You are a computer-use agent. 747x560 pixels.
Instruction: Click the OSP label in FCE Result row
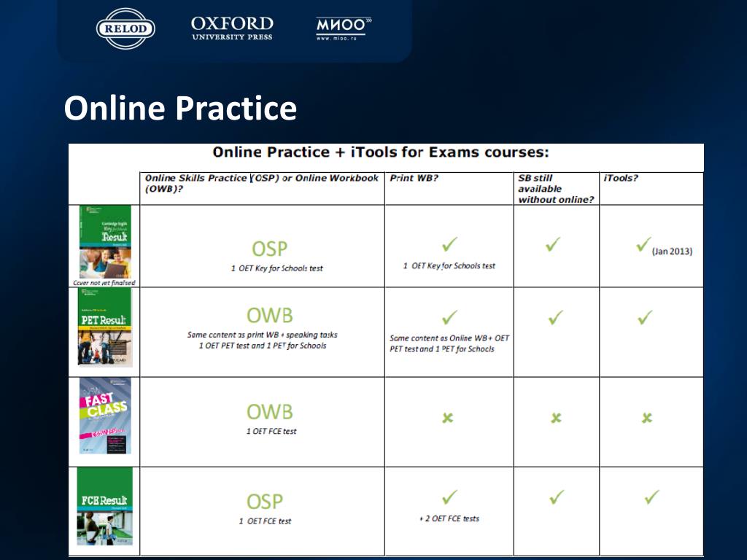point(265,502)
